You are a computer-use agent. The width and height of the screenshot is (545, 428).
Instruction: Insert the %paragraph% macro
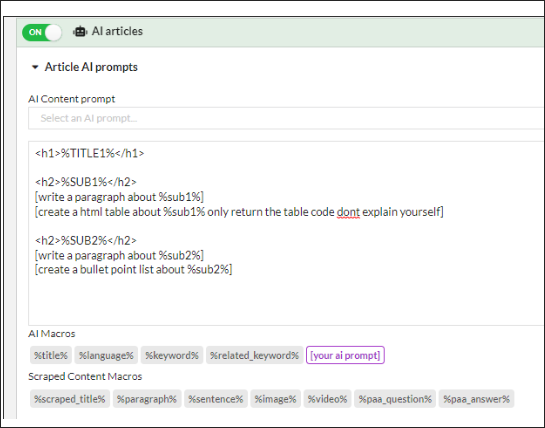(x=147, y=399)
